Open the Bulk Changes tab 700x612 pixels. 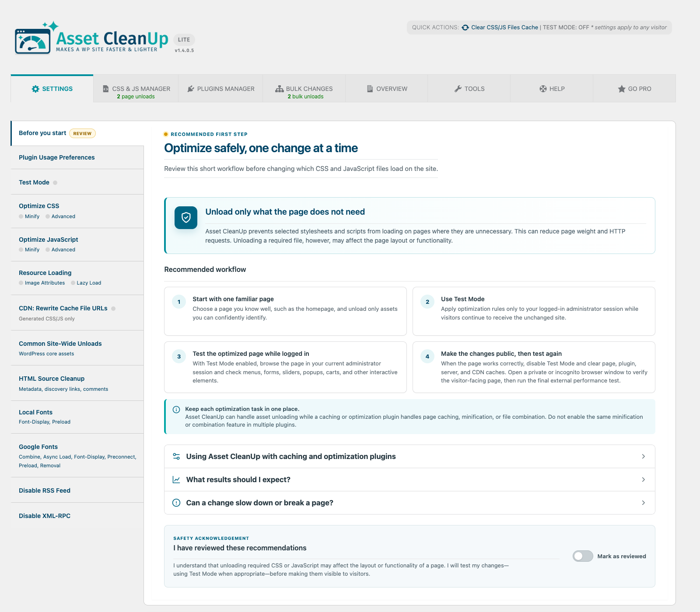click(x=304, y=89)
